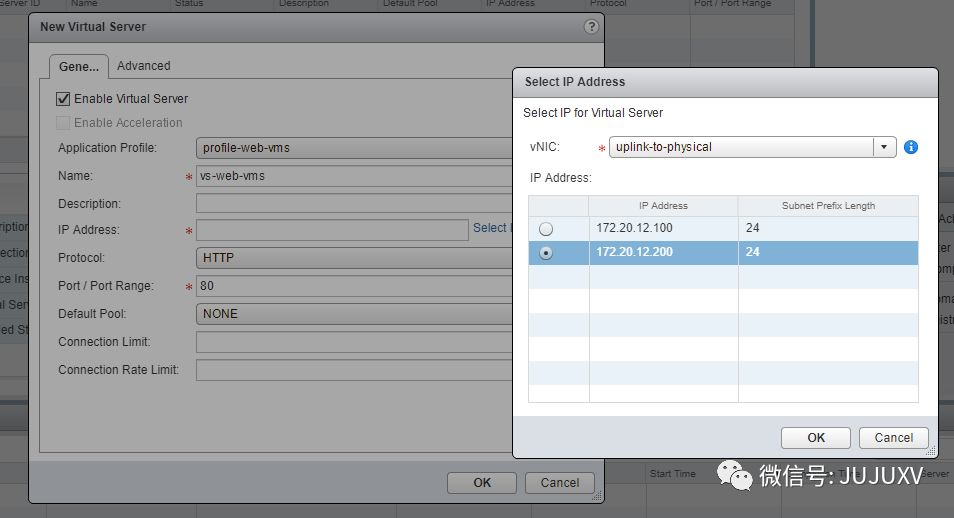This screenshot has height=518, width=954.
Task: Toggle Enable Acceleration checkbox
Action: (x=63, y=123)
